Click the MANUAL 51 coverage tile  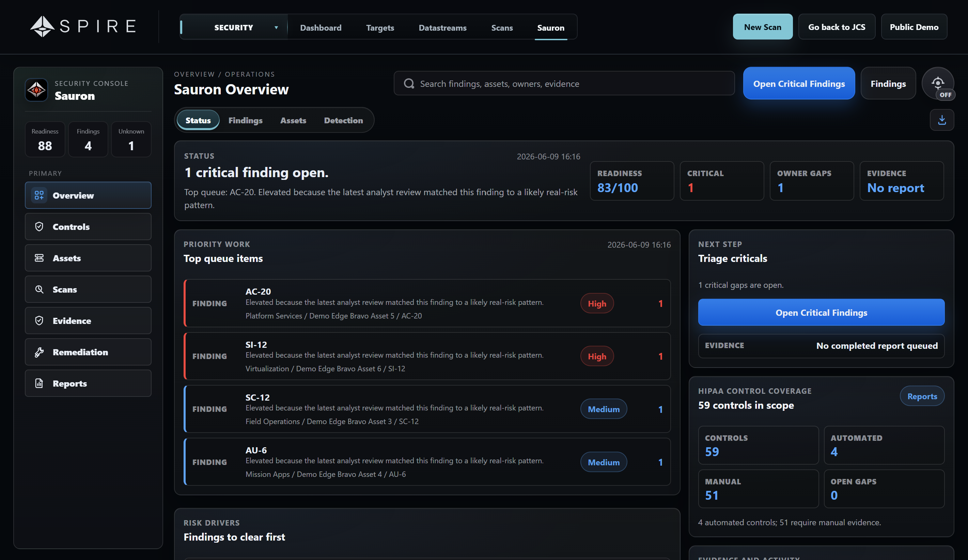pyautogui.click(x=758, y=488)
